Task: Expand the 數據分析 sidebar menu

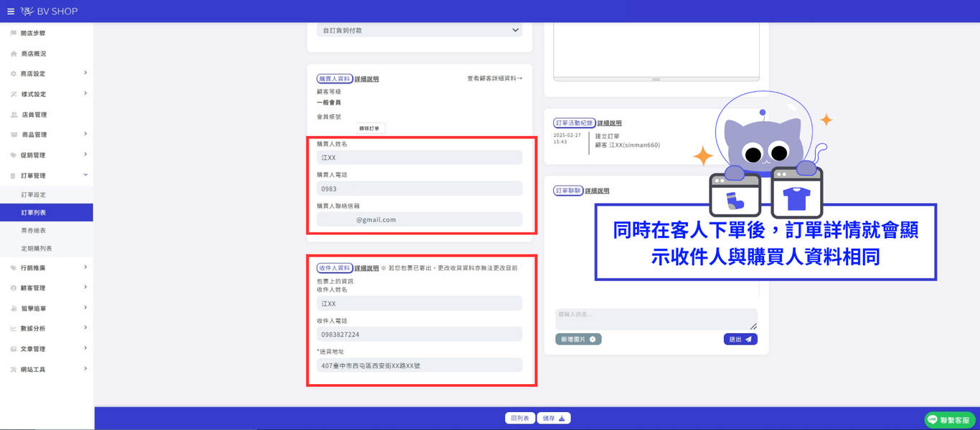Action: (47, 328)
